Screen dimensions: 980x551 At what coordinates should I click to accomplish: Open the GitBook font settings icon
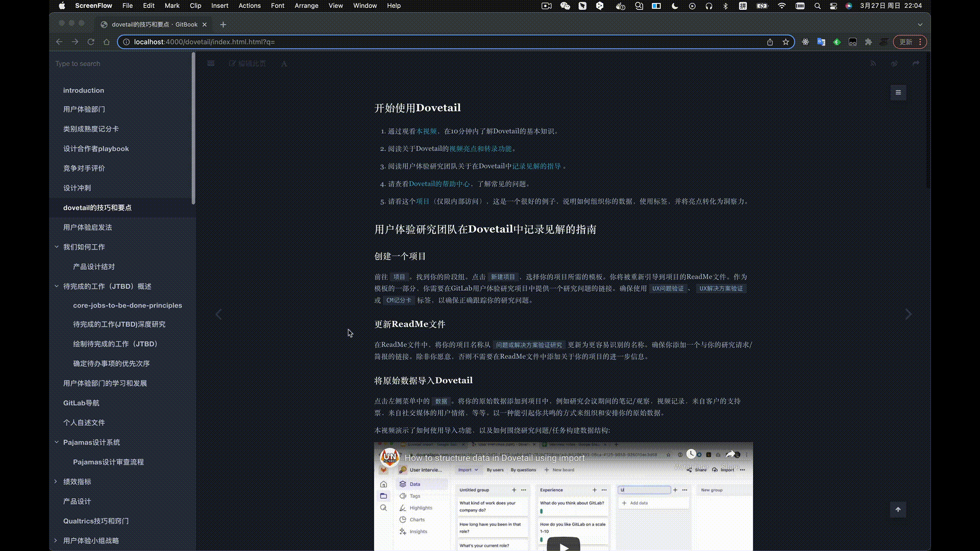click(x=284, y=63)
